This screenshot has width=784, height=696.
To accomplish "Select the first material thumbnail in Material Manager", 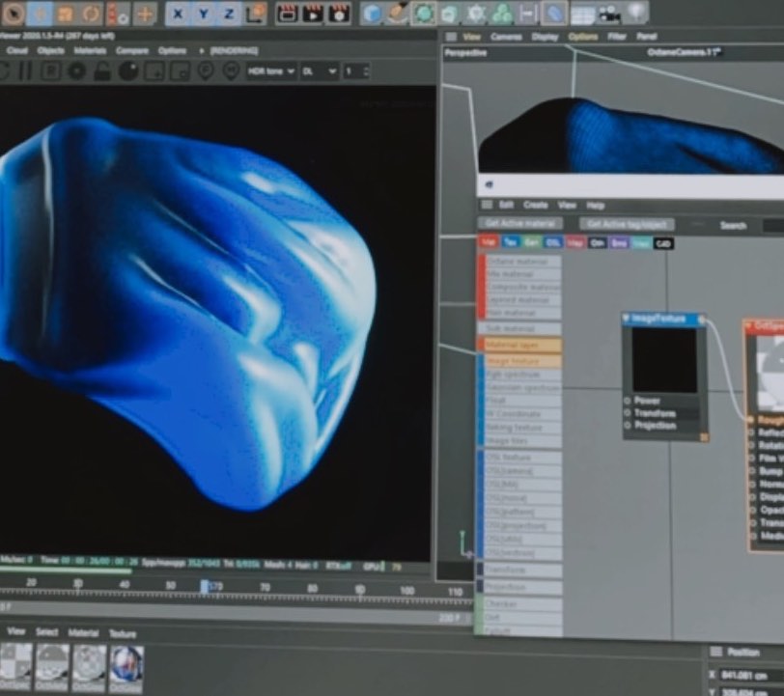I will tap(15, 664).
